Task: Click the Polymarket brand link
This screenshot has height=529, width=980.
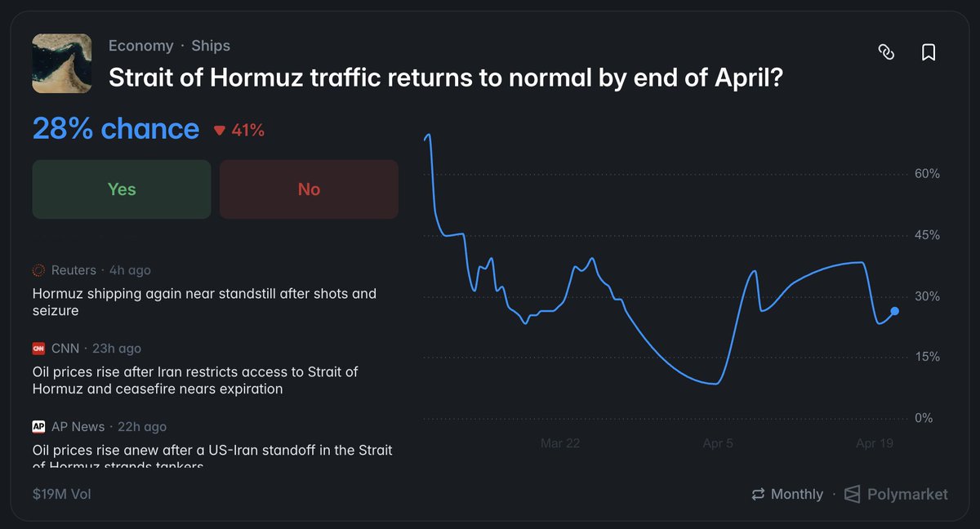Action: click(x=906, y=494)
